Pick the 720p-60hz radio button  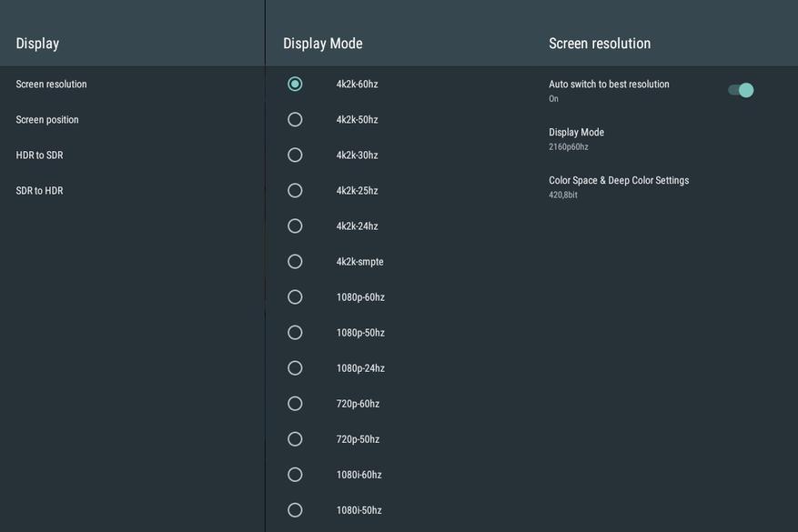click(295, 404)
